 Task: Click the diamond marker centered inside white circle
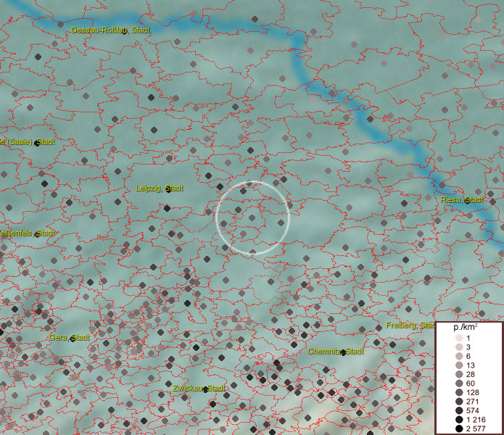tap(252, 217)
